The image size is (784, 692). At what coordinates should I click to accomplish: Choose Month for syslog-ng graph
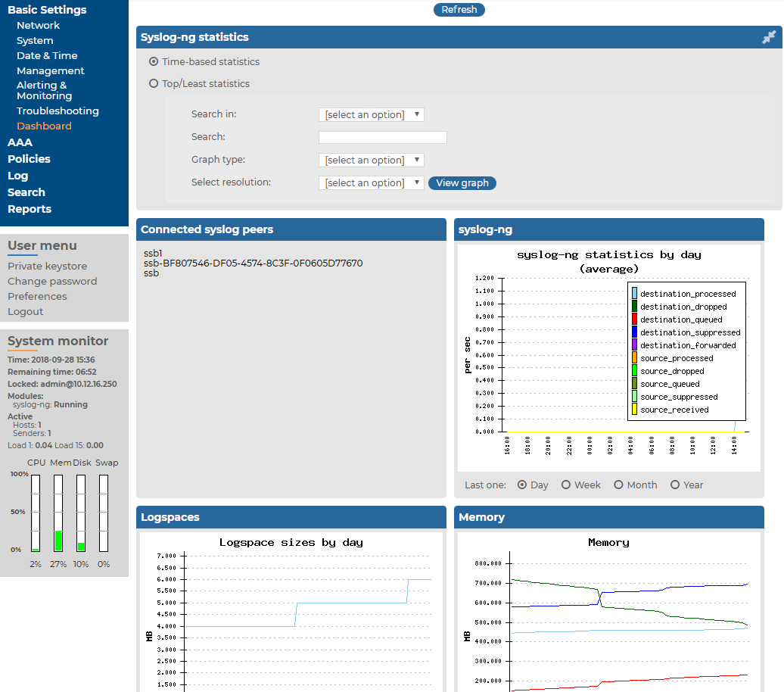click(x=618, y=485)
